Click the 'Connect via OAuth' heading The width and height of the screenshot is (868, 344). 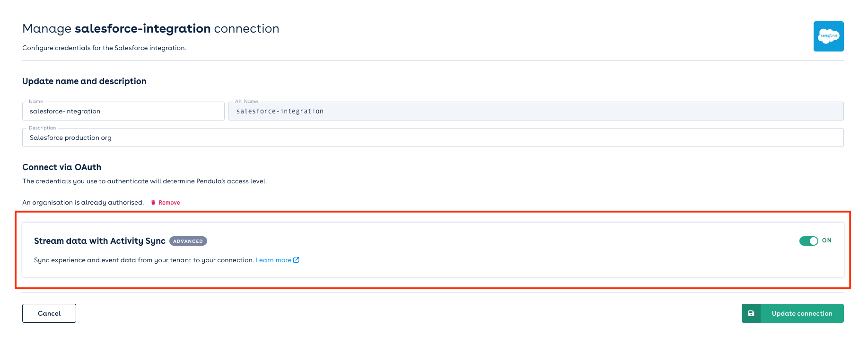click(x=61, y=167)
